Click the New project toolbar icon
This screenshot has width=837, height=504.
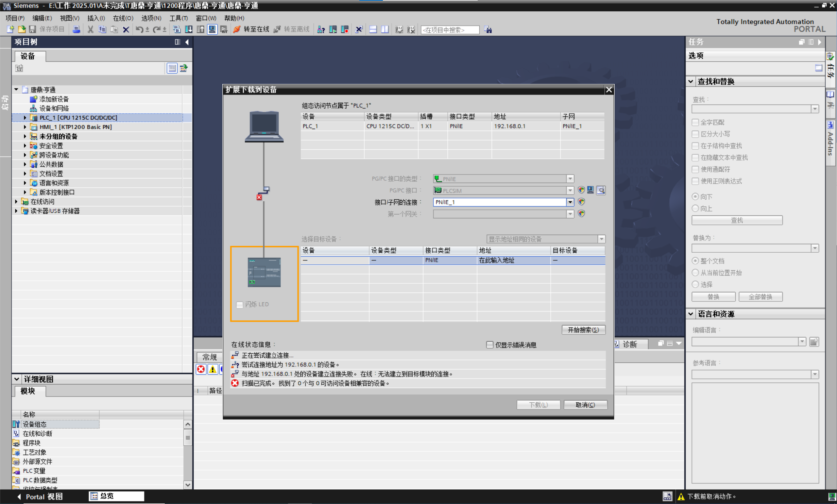coord(10,29)
